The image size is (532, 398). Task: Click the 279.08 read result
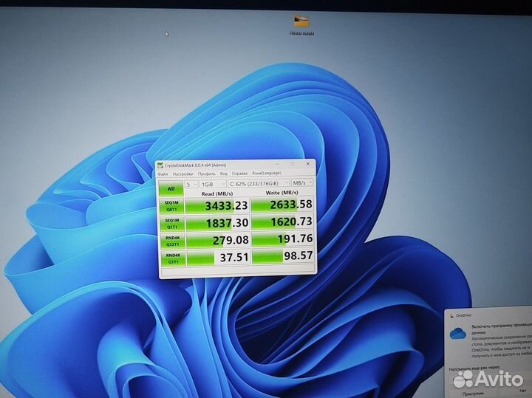218,241
